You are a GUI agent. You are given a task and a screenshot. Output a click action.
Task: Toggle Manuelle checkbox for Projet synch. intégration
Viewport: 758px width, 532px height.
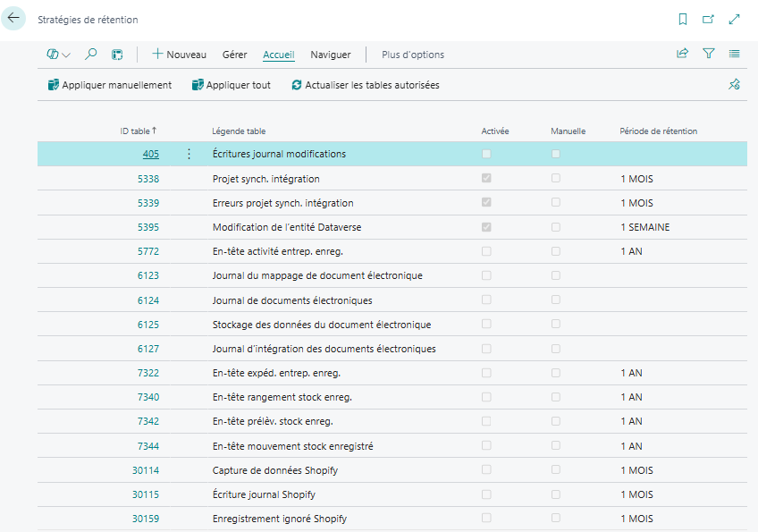556,178
